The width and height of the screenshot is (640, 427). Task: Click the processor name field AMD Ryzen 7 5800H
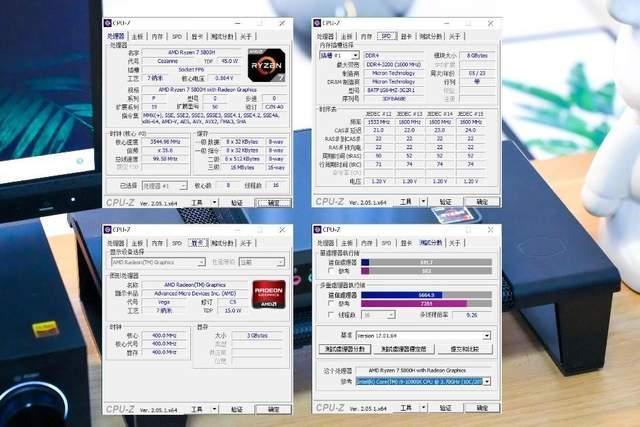[x=191, y=52]
